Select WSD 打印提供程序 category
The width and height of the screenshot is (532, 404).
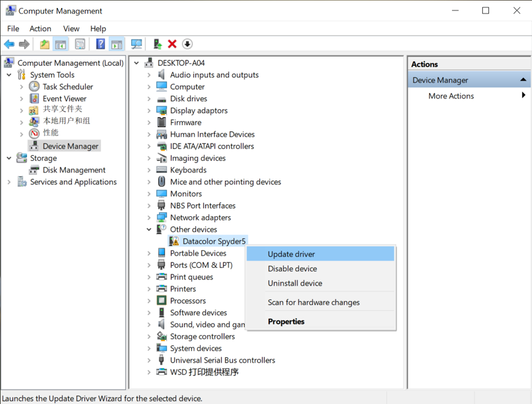point(204,372)
